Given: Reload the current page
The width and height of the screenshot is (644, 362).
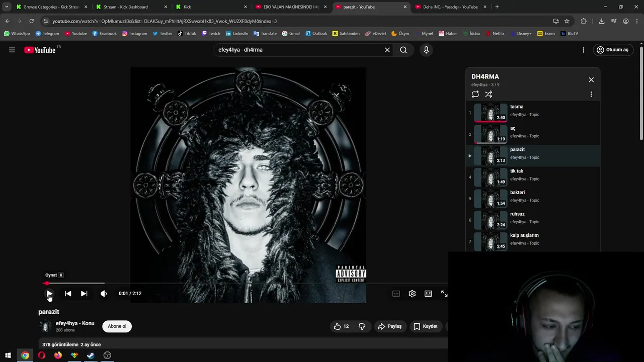Looking at the screenshot, I should [x=31, y=21].
